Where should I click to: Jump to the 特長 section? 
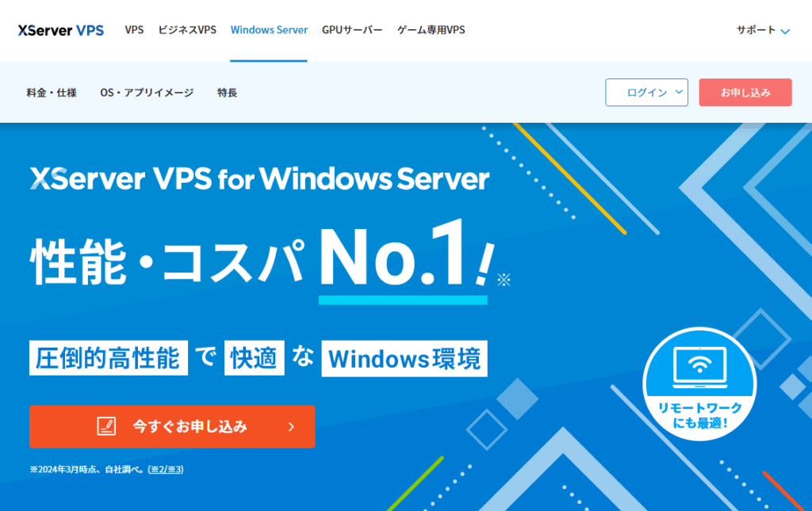(227, 93)
